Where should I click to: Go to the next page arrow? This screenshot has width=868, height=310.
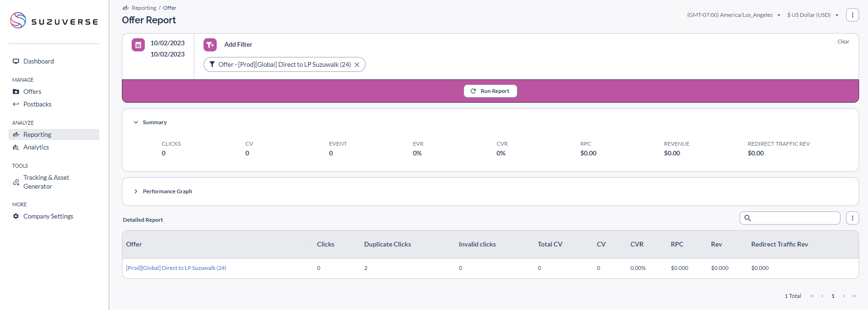point(844,296)
